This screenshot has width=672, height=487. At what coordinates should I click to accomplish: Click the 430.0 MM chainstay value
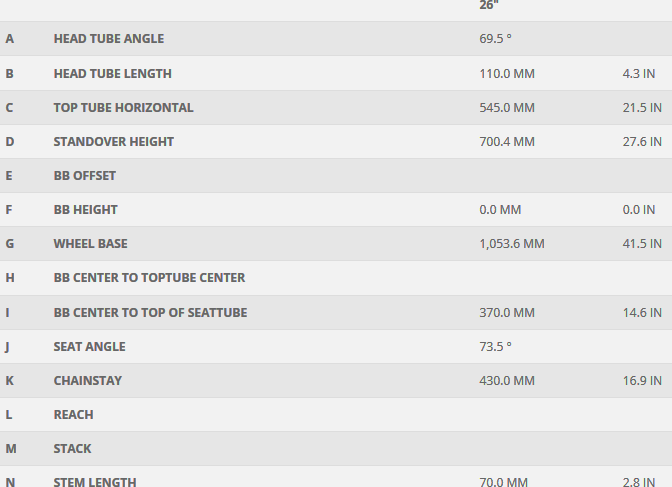point(507,380)
